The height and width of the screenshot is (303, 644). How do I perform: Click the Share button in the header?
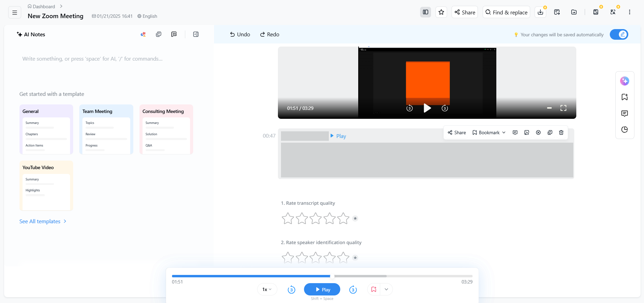coord(465,12)
